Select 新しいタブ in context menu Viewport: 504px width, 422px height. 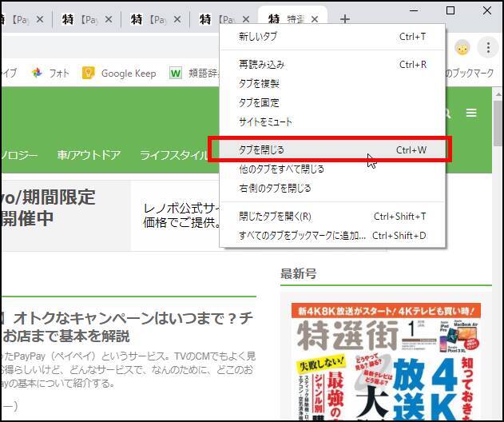259,37
